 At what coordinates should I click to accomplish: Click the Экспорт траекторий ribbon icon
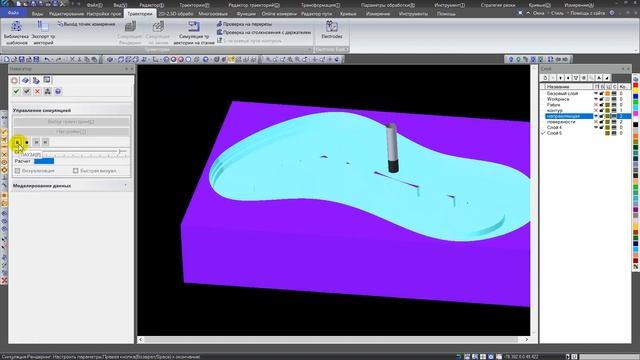coord(43,33)
